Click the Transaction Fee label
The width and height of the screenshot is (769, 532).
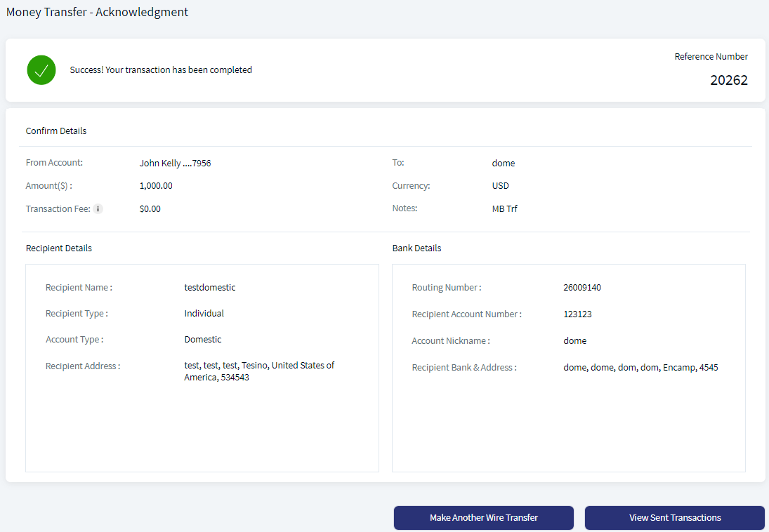tap(58, 209)
